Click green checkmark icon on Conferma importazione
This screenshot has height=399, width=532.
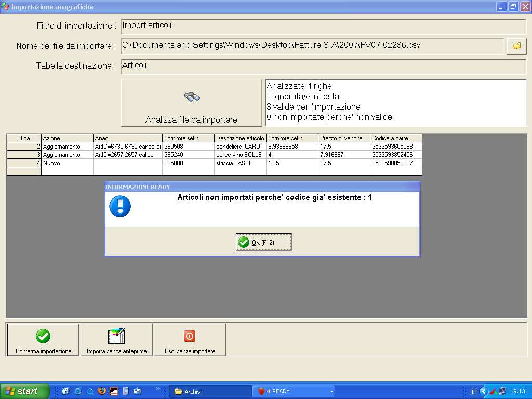point(43,336)
